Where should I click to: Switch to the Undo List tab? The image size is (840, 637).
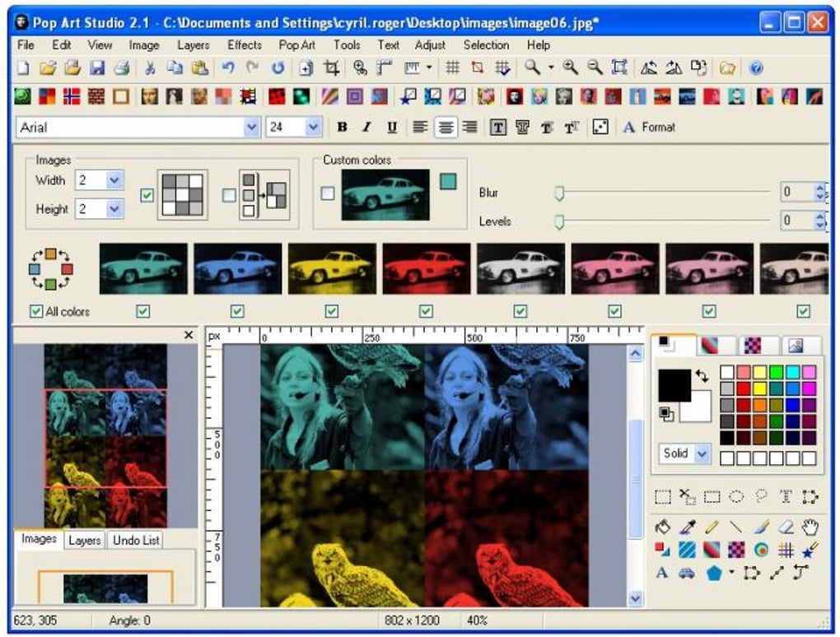136,541
